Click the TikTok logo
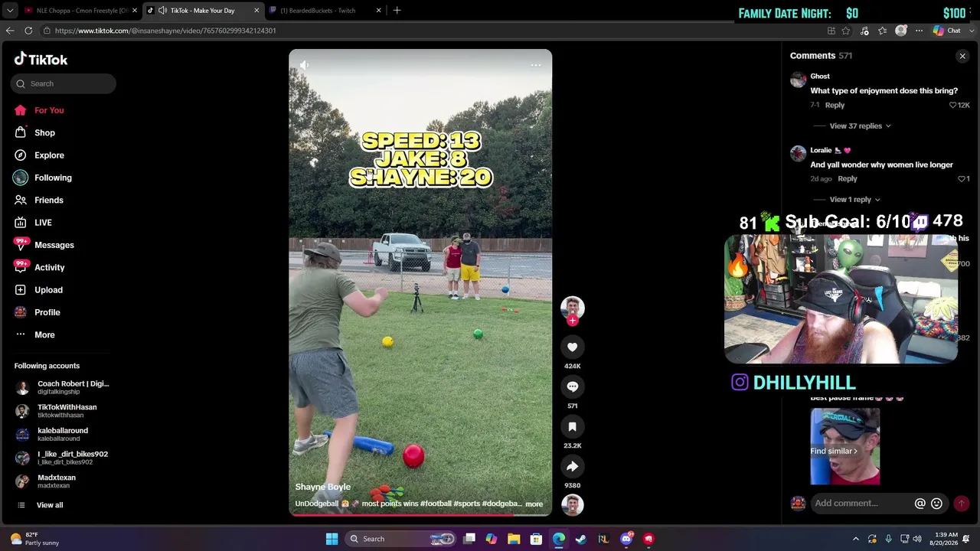 click(x=41, y=59)
